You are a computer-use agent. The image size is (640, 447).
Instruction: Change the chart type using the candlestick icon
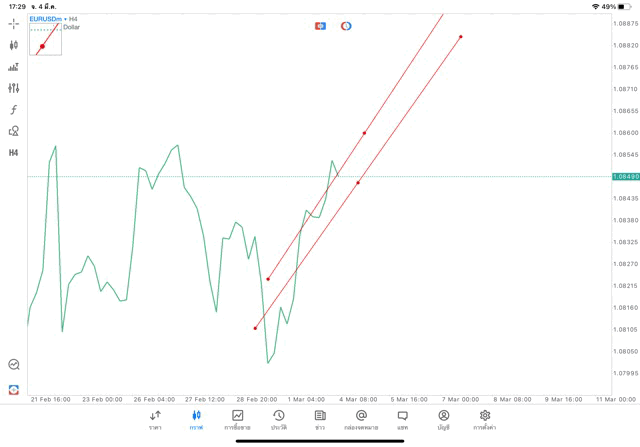click(14, 45)
